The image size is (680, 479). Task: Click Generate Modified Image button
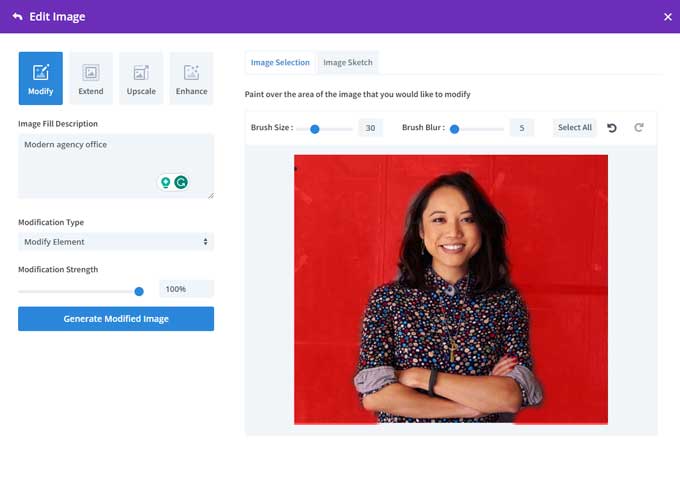point(116,319)
